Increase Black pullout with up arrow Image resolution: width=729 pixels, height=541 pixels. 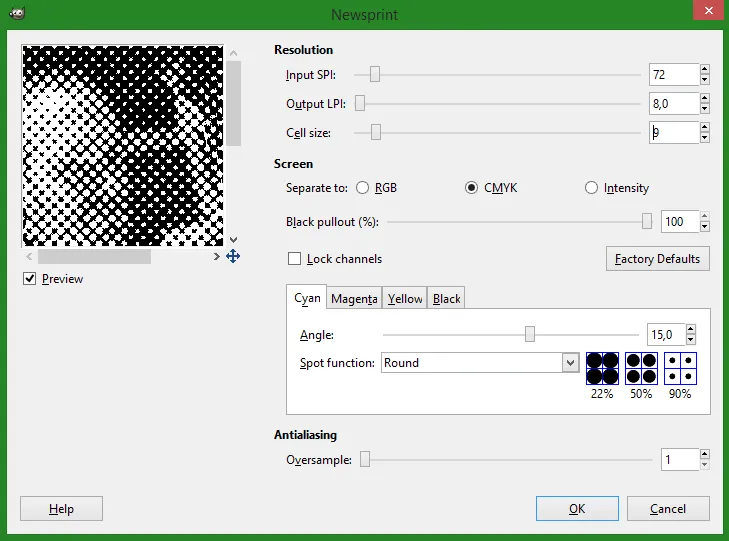(705, 216)
